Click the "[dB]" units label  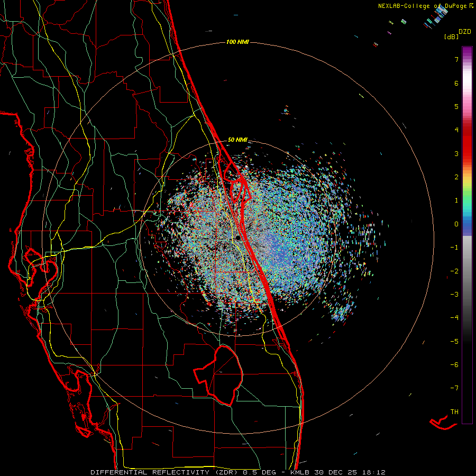(452, 36)
